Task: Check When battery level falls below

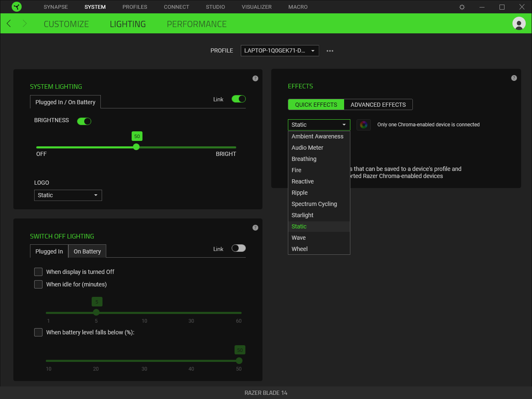Action: (38, 332)
